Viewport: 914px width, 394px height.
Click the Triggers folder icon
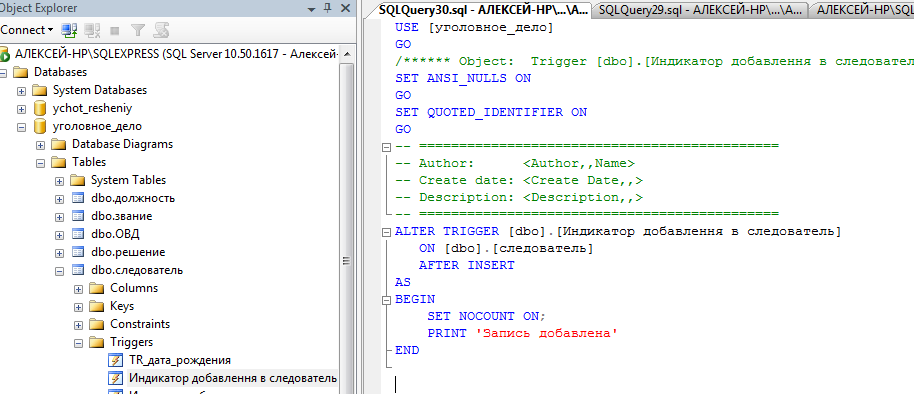point(96,343)
